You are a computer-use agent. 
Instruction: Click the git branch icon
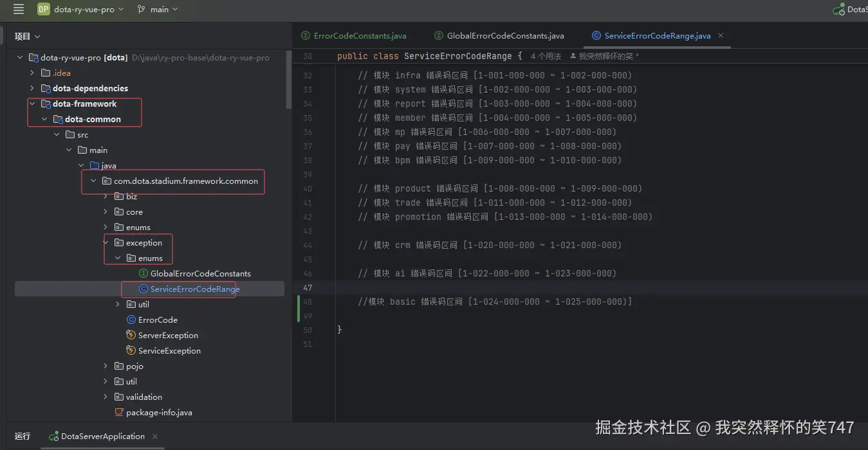[142, 9]
